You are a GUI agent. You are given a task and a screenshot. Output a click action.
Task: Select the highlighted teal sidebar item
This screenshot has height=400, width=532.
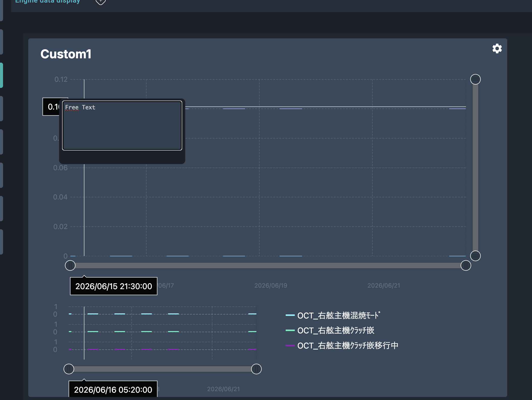click(2, 75)
